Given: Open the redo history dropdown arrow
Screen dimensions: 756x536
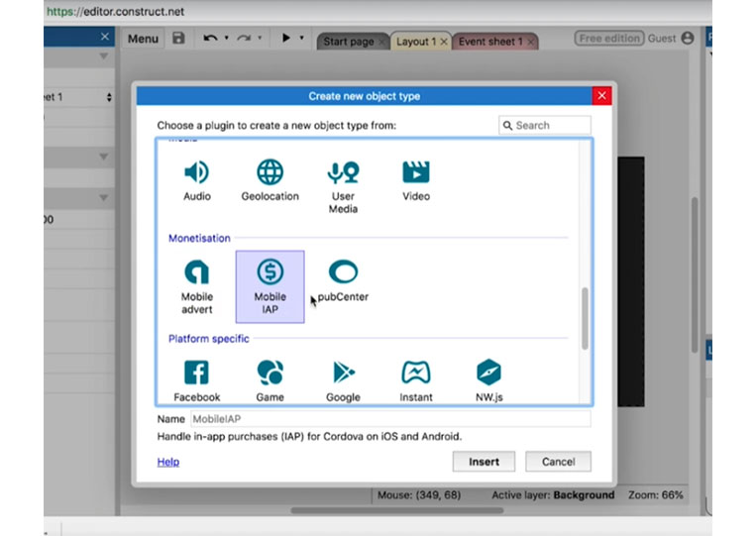Looking at the screenshot, I should click(260, 38).
